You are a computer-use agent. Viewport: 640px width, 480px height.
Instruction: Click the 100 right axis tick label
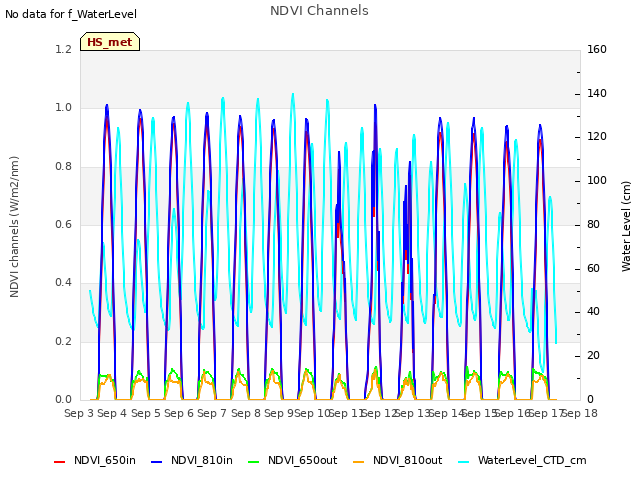tap(597, 180)
